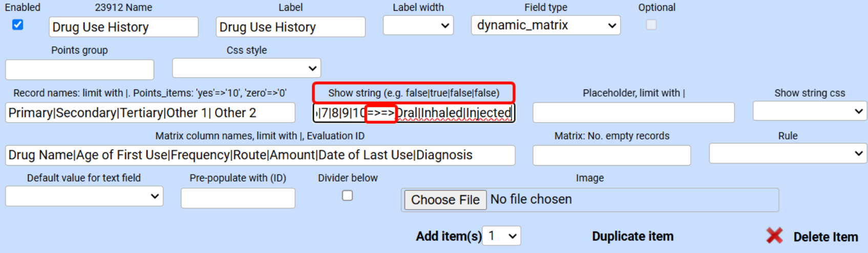Image resolution: width=868 pixels, height=253 pixels.
Task: Open the Rule dropdown
Action: [787, 153]
